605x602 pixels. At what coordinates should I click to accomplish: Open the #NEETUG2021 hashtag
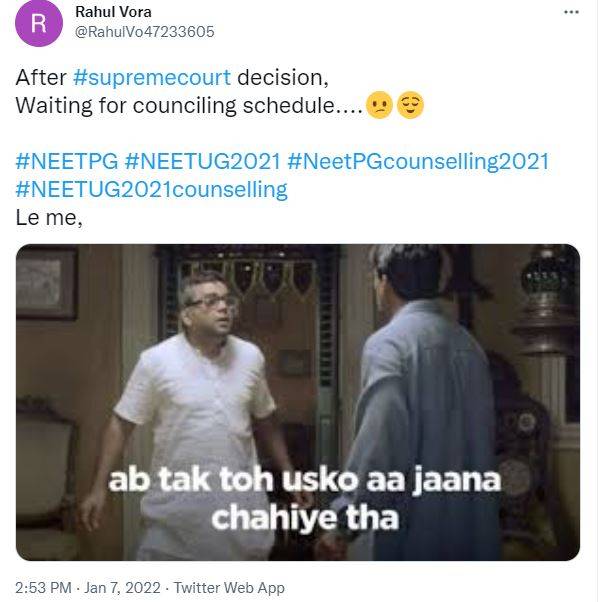203,161
